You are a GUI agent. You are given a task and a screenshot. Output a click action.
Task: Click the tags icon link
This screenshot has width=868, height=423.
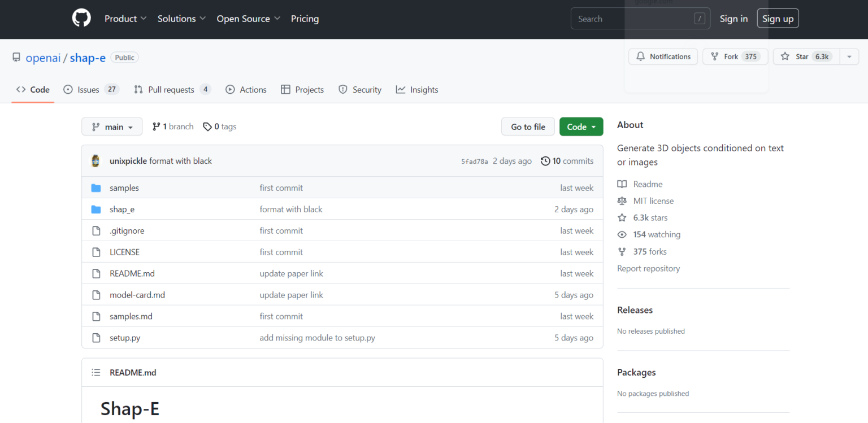click(207, 127)
